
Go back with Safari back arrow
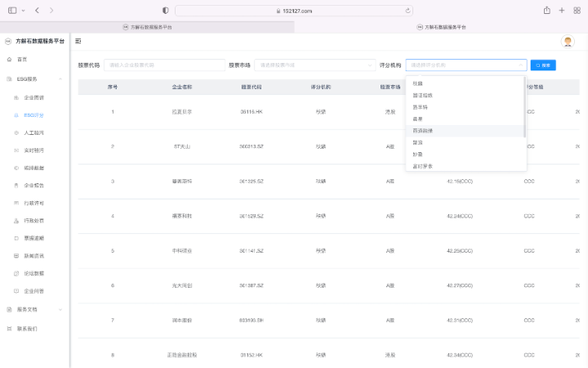pos(37,11)
